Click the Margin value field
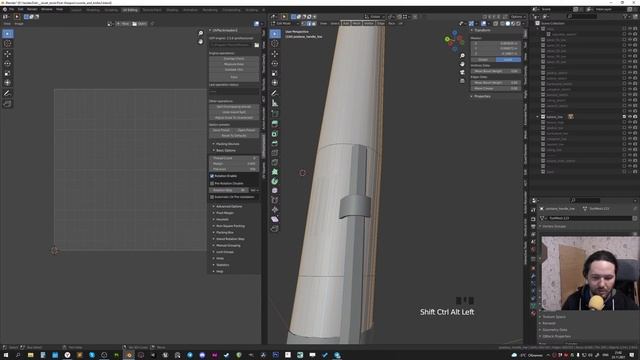This screenshot has height=360, width=640. (x=234, y=164)
